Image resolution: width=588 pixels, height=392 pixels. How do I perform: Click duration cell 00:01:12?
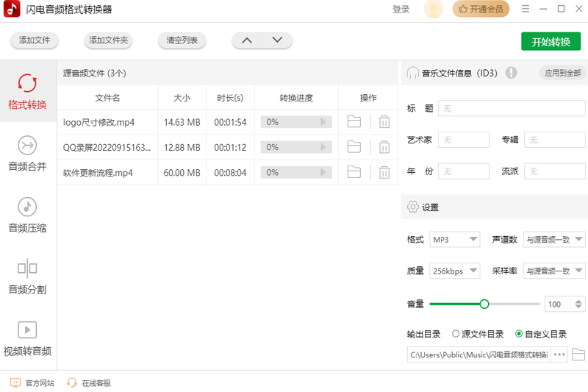(230, 147)
